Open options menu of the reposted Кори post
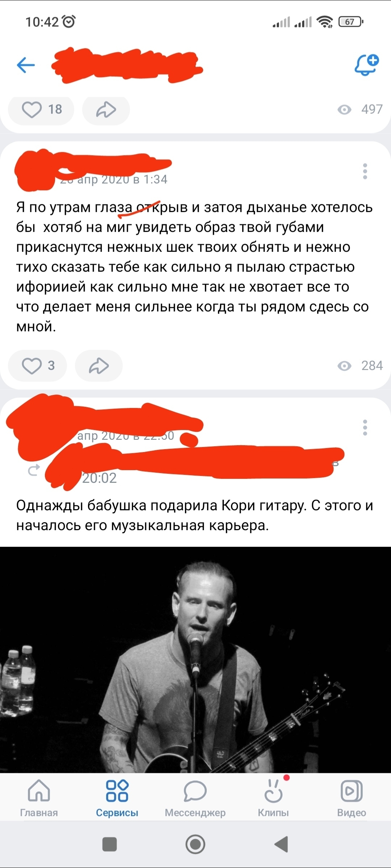Screen dimensions: 391x868 pyautogui.click(x=365, y=428)
